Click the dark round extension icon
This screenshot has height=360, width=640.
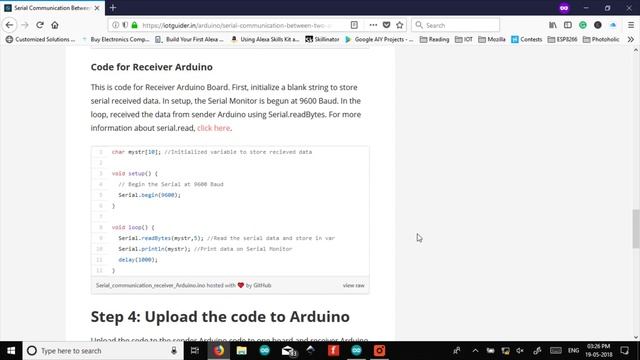598,25
